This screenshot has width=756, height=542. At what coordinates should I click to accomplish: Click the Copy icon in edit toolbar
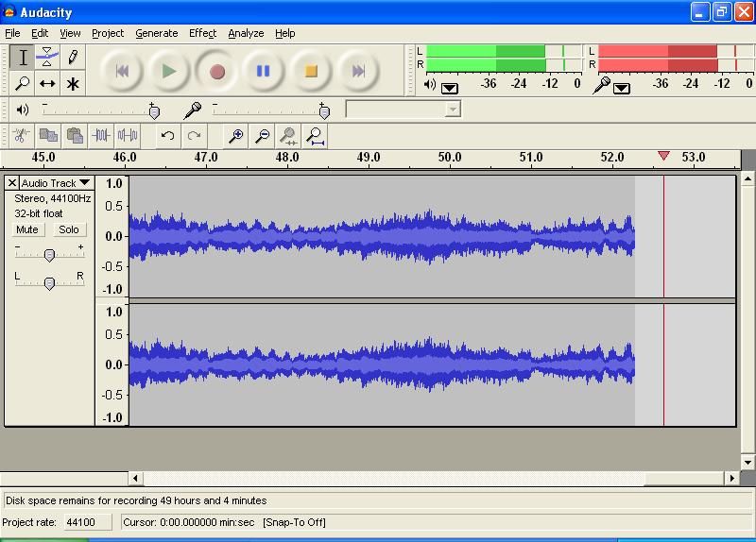pos(48,135)
